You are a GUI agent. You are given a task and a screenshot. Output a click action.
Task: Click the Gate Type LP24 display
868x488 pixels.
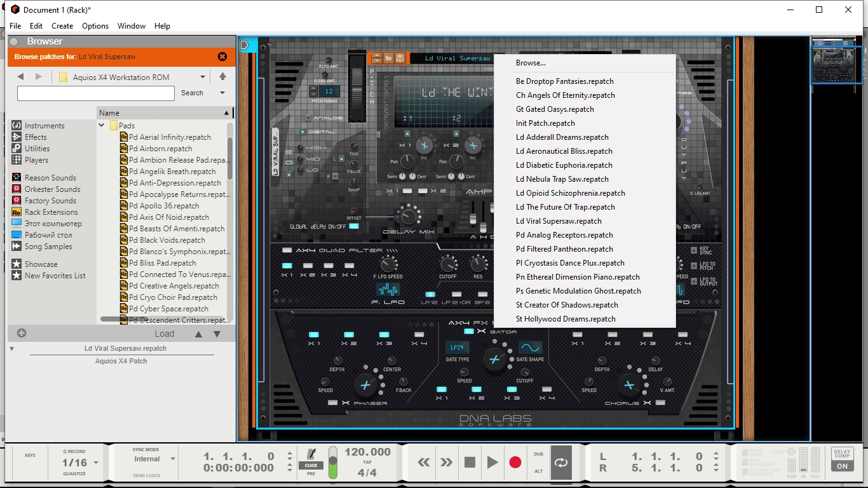click(456, 348)
